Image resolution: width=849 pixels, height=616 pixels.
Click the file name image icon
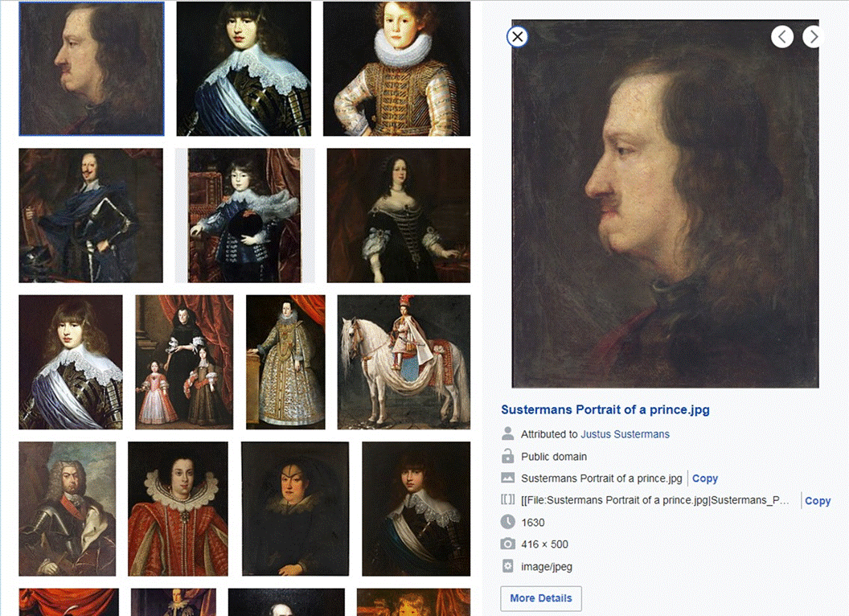(x=507, y=478)
